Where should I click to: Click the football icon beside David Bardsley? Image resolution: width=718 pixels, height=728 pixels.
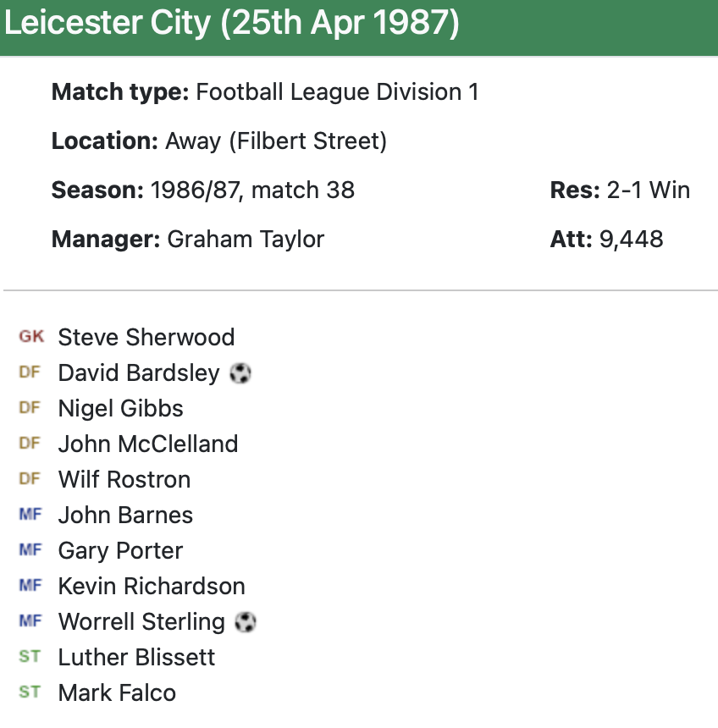point(240,373)
